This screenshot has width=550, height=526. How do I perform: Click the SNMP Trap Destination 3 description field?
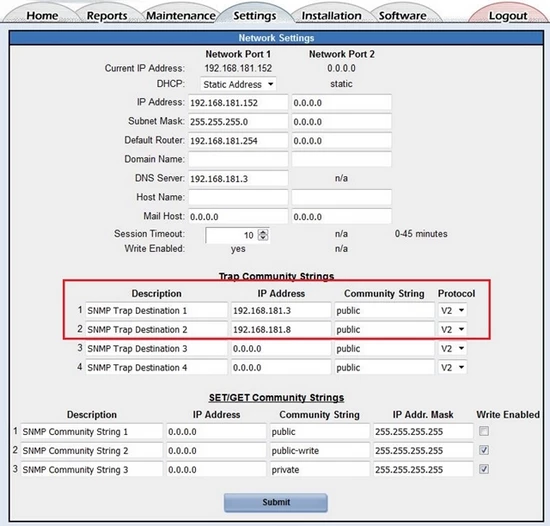(x=156, y=348)
